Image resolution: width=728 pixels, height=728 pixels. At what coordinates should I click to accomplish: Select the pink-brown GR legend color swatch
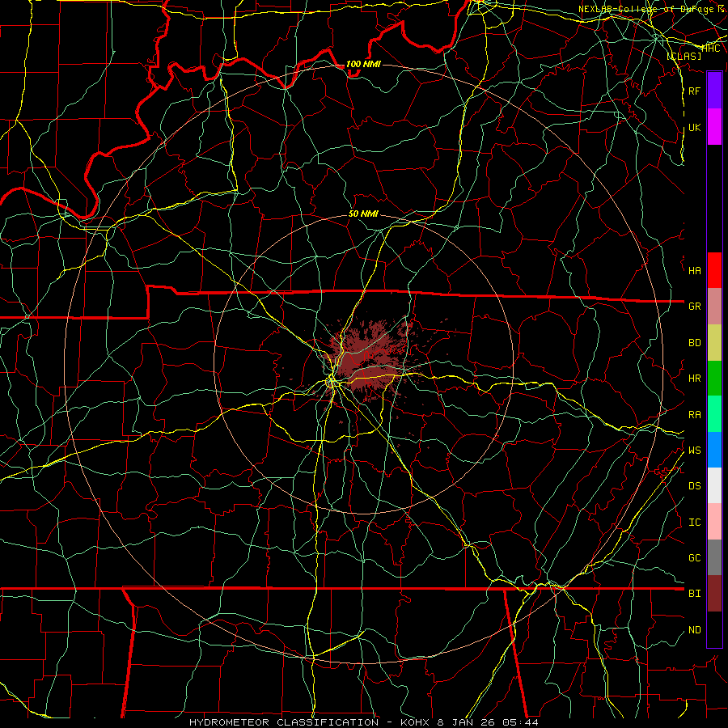[714, 307]
